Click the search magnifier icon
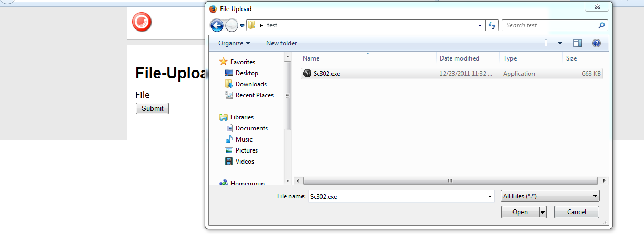644x242 pixels. [602, 25]
